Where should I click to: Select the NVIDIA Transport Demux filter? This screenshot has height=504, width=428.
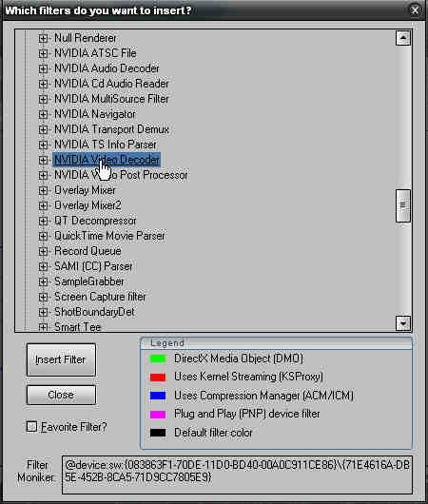point(111,129)
